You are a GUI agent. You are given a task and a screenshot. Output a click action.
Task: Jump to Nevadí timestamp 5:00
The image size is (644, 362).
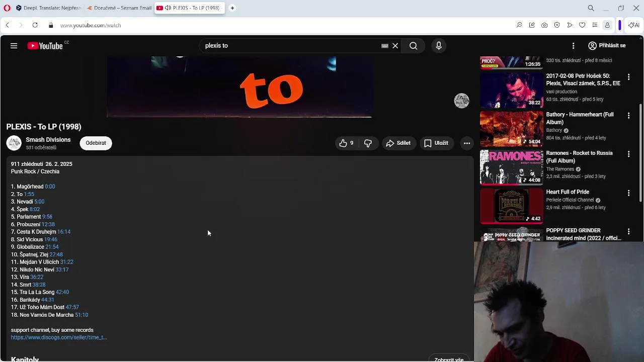click(39, 202)
